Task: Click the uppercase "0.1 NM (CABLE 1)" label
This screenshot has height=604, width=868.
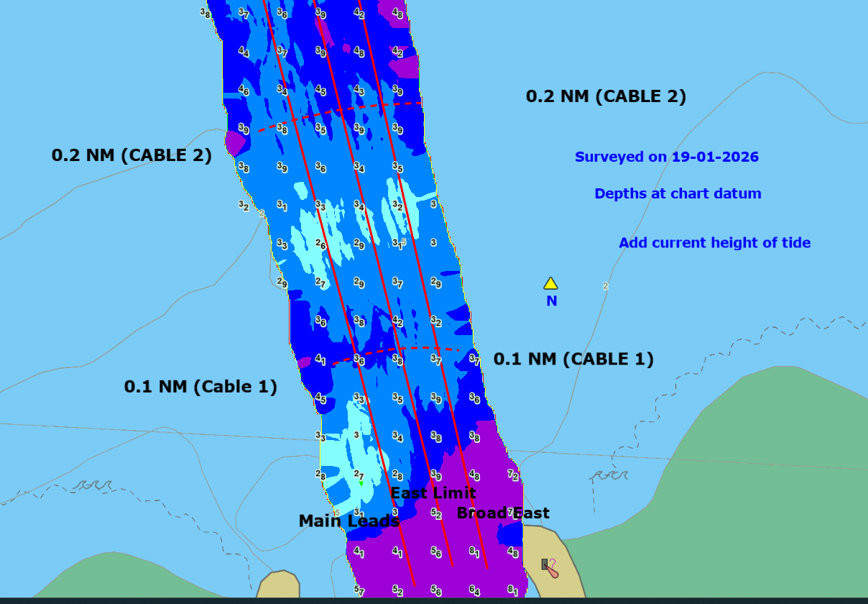Action: pos(573,359)
